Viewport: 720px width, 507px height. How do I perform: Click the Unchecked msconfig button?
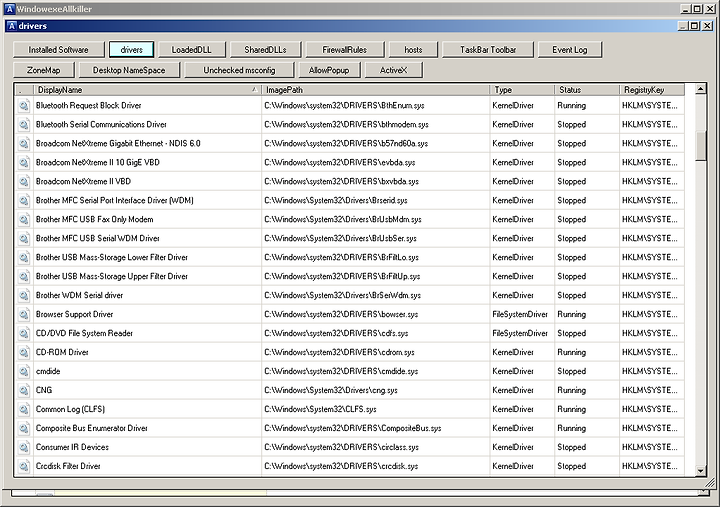tap(239, 70)
